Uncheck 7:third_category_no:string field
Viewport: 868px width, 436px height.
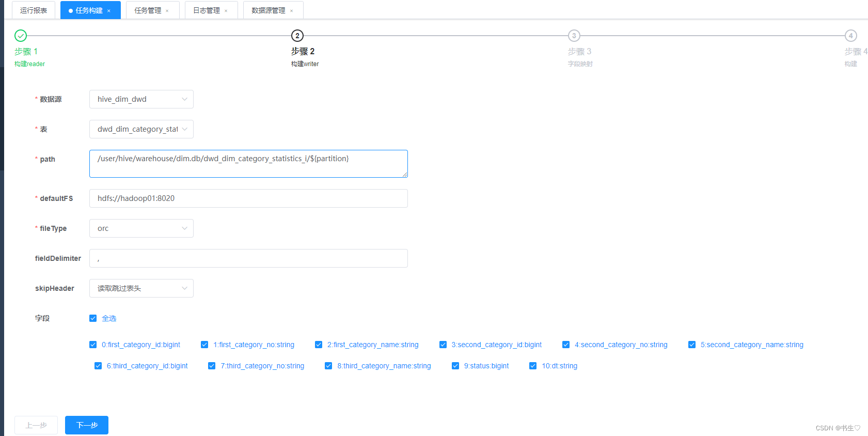[212, 366]
